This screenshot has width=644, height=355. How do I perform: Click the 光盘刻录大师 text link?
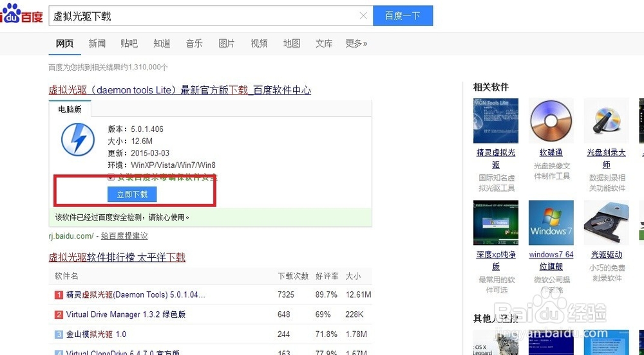pos(606,158)
